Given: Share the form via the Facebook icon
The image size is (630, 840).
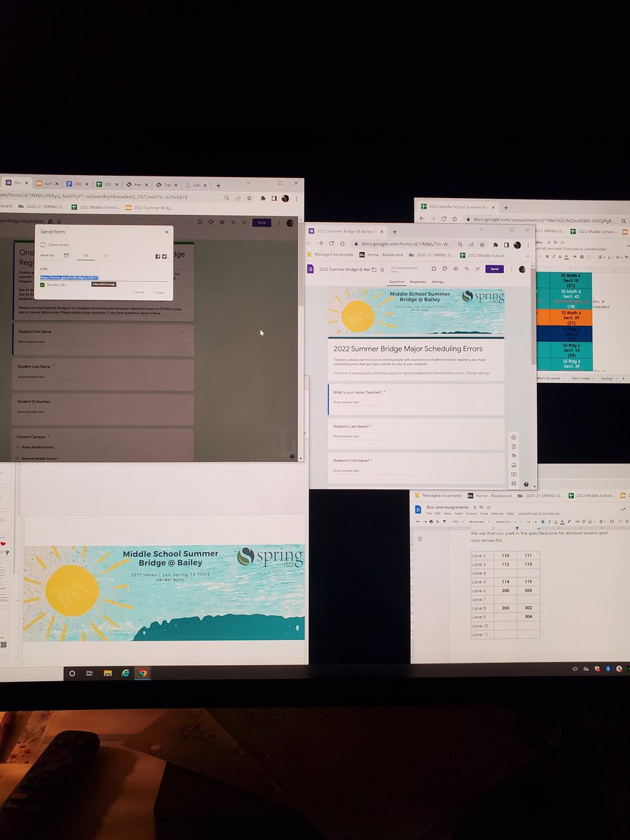Looking at the screenshot, I should point(158,256).
